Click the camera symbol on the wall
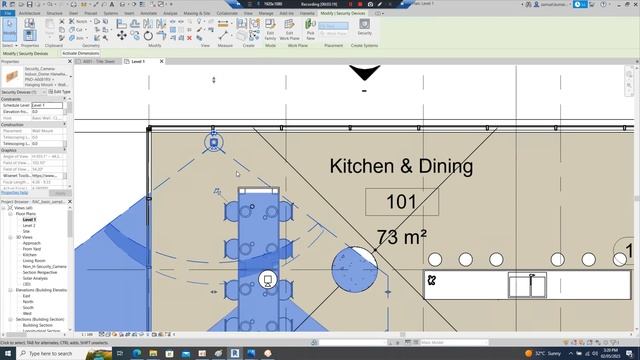The width and height of the screenshot is (640, 360). coord(213,142)
